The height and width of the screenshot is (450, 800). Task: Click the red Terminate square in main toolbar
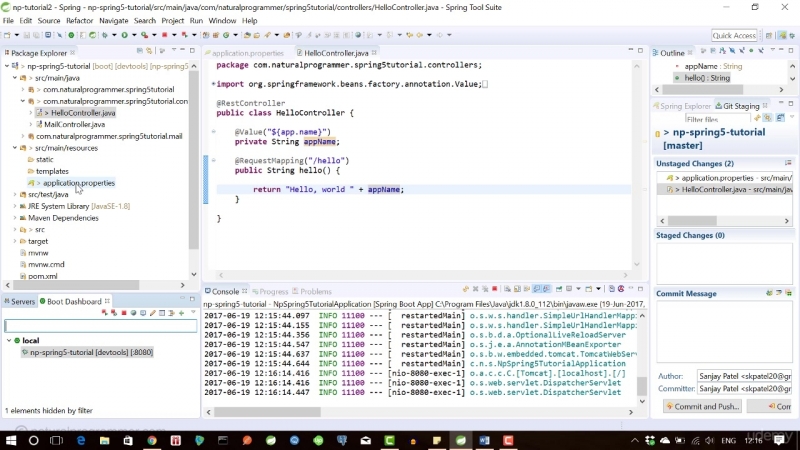point(164,35)
